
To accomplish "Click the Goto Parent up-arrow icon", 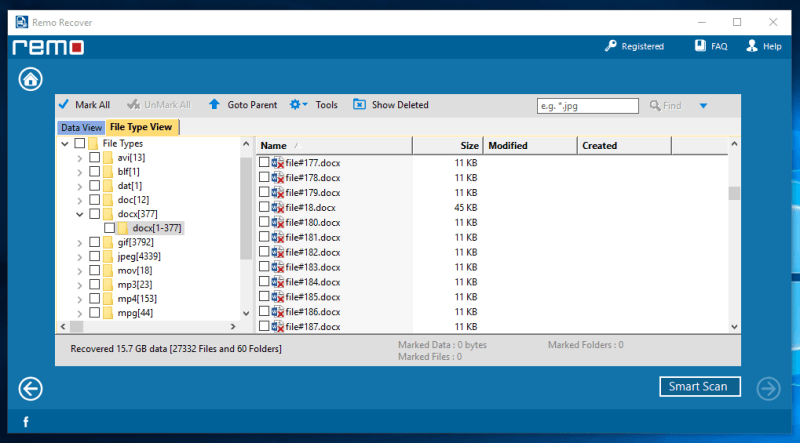I will (x=214, y=104).
